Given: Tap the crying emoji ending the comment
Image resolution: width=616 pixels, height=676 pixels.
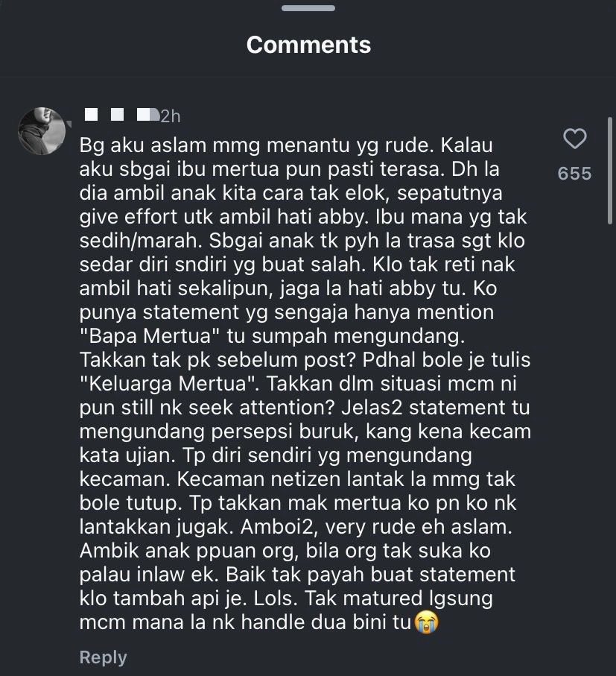Looking at the screenshot, I should click(x=427, y=622).
